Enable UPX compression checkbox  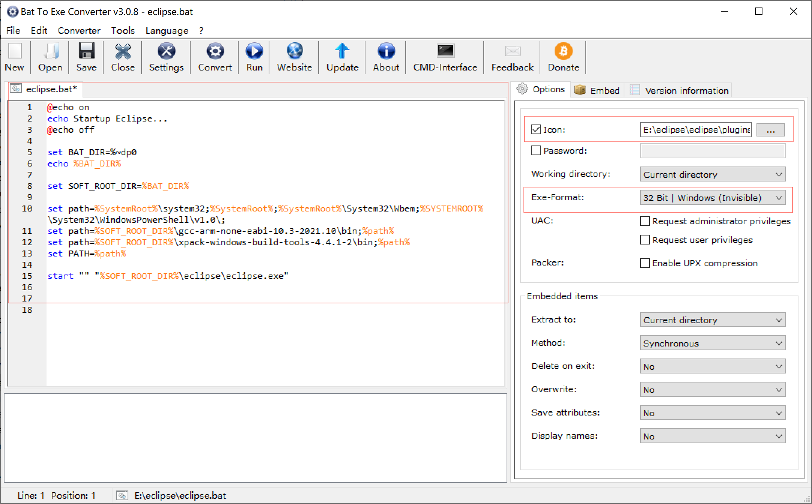[x=645, y=263]
